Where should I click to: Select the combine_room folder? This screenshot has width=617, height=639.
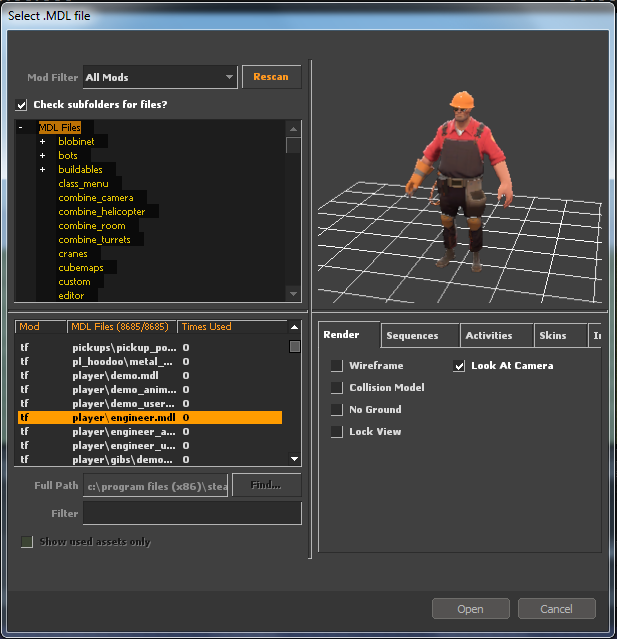pyautogui.click(x=92, y=226)
